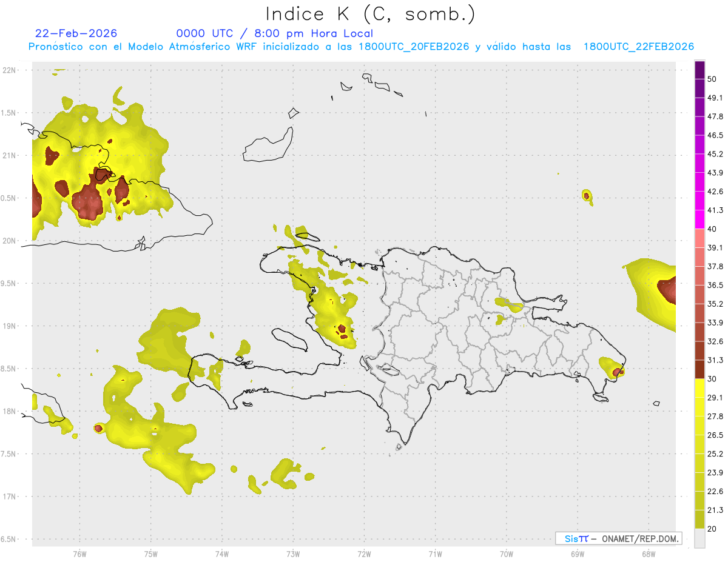Click the legend value "35.2"
This screenshot has width=728, height=562.
click(716, 304)
